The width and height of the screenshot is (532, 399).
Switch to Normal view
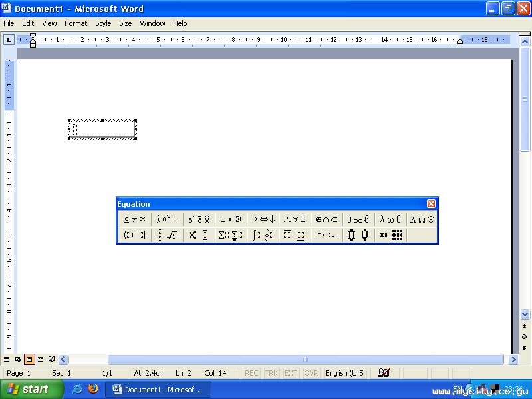click(7, 359)
